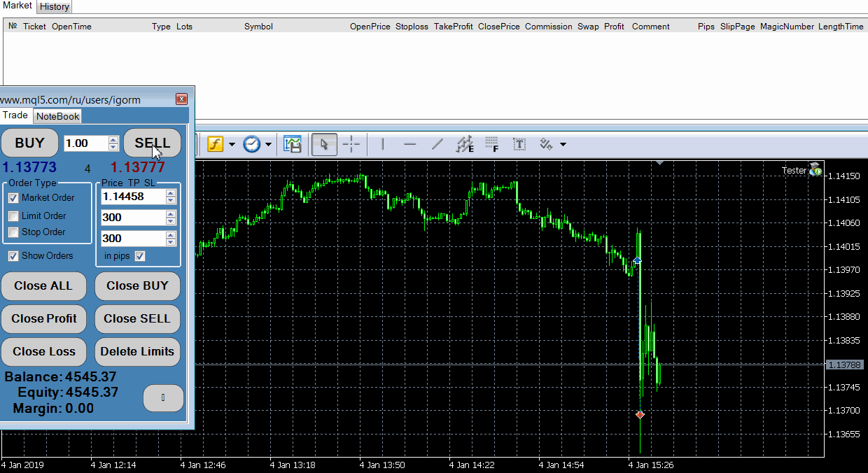Screen dimensions: 868x473
Task: Enable the Limit Order checkbox
Action: [13, 216]
